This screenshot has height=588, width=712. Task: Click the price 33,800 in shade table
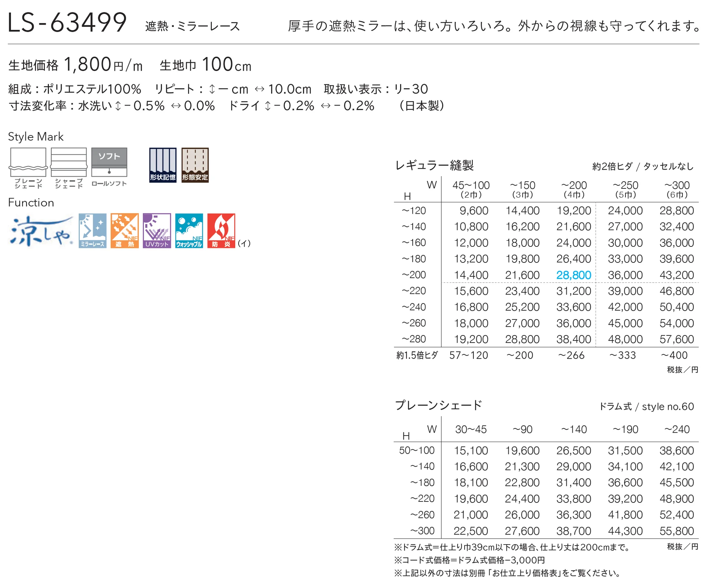pos(574,499)
